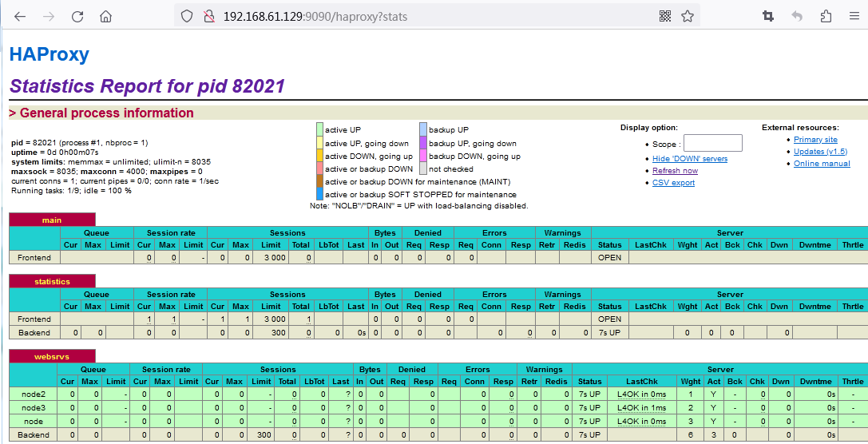Click the SOFT STOPPED blue legend swatch
Screen dimensions: 868x444
pyautogui.click(x=319, y=194)
